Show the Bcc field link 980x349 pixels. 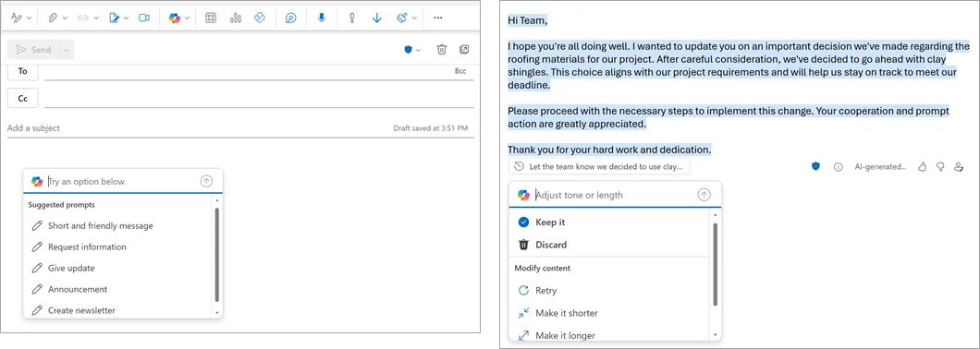(460, 71)
